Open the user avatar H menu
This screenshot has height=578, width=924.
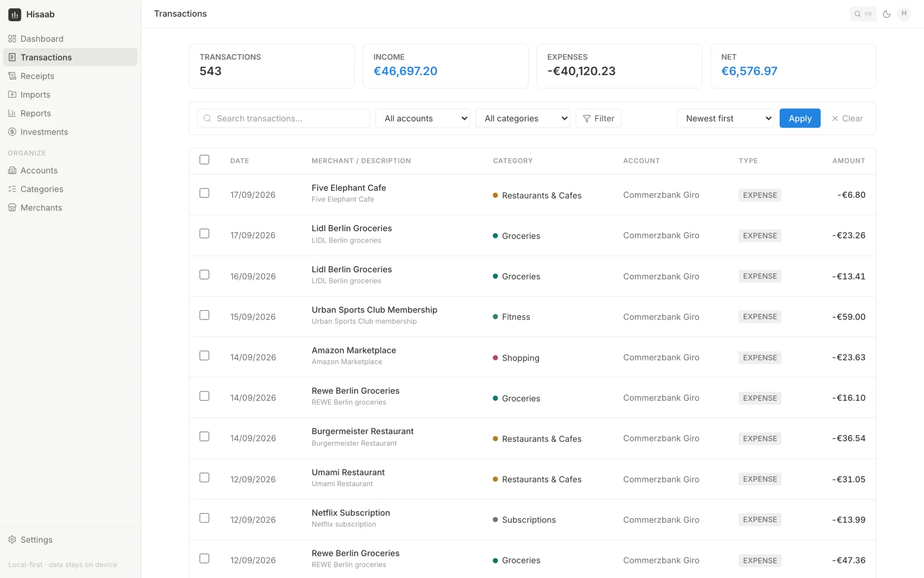click(x=904, y=13)
